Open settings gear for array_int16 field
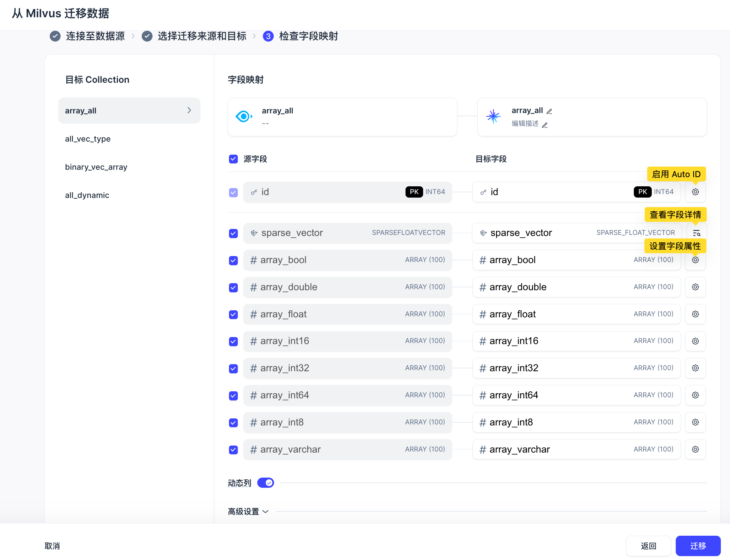This screenshot has height=560, width=730. (695, 341)
